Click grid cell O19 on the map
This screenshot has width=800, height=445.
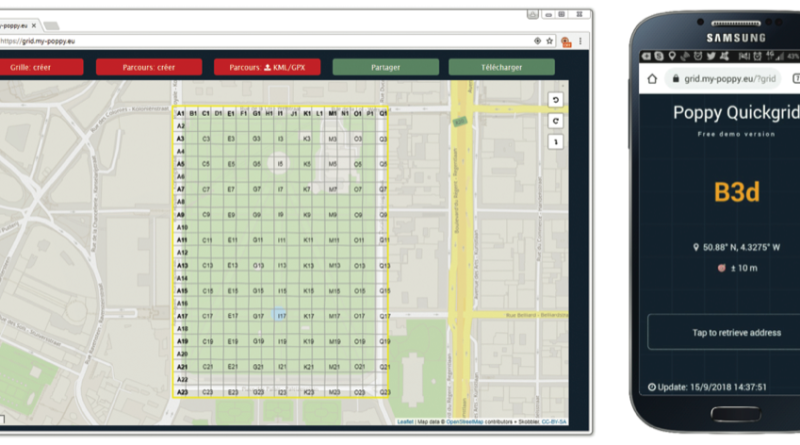[x=359, y=341]
